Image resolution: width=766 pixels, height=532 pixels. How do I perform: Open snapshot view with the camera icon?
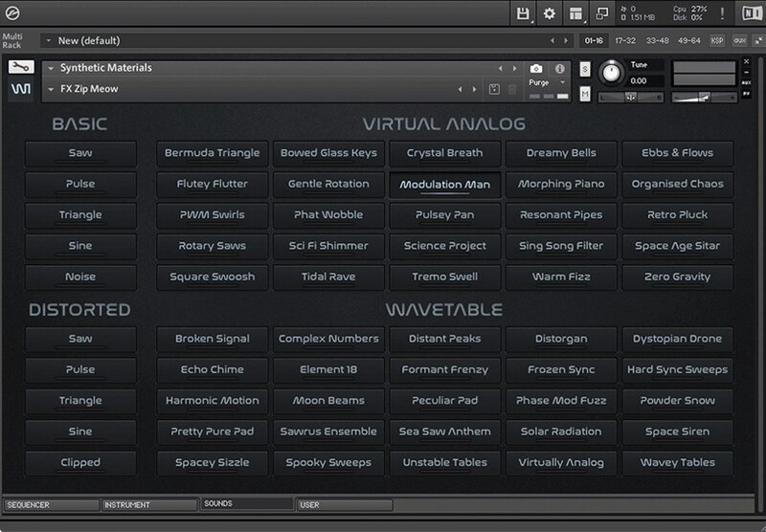tap(535, 69)
